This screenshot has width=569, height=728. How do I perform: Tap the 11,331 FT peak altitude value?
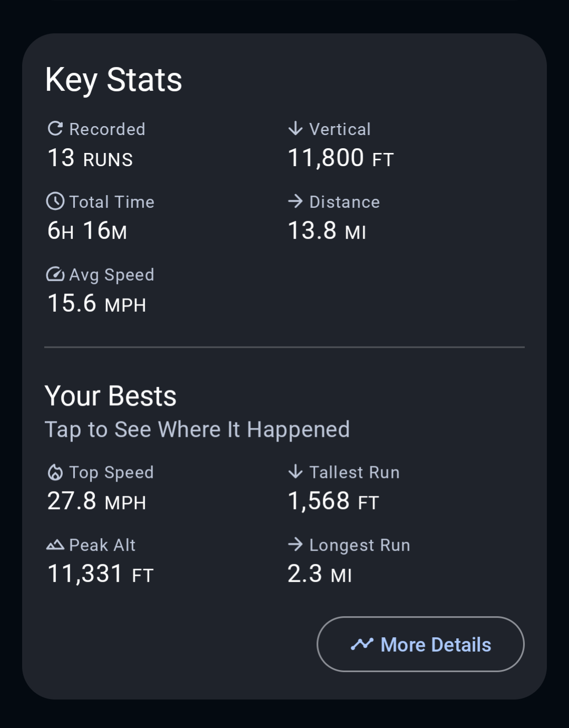(100, 574)
